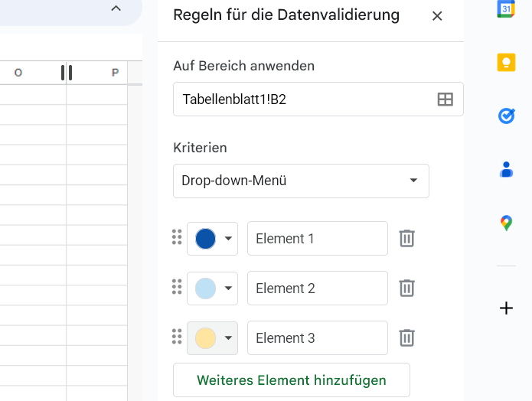Grab the drag handle of Element 3
532x401 pixels.
(x=177, y=336)
